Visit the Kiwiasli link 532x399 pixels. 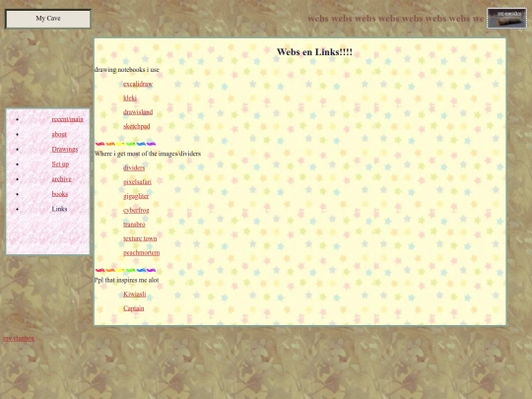tap(134, 295)
